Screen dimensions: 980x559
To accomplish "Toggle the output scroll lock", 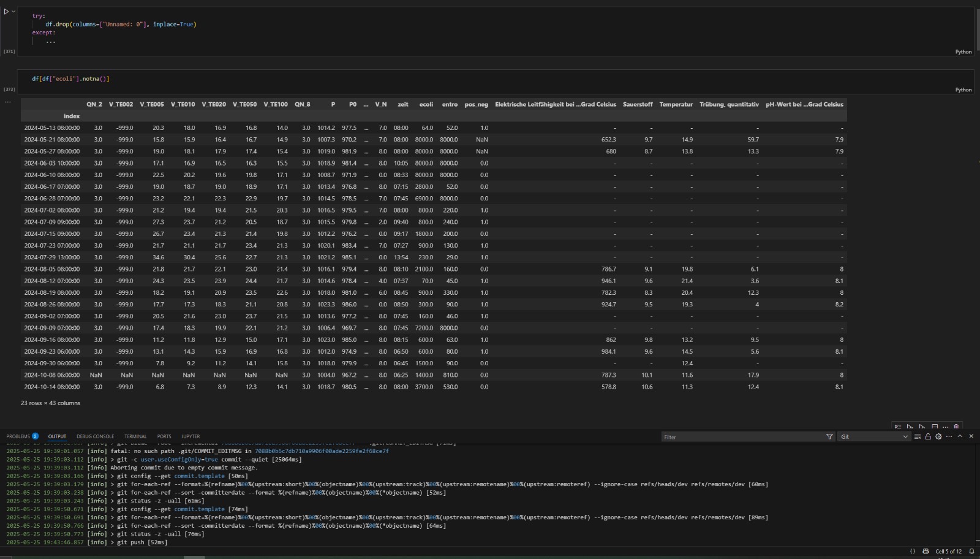I will point(928,437).
